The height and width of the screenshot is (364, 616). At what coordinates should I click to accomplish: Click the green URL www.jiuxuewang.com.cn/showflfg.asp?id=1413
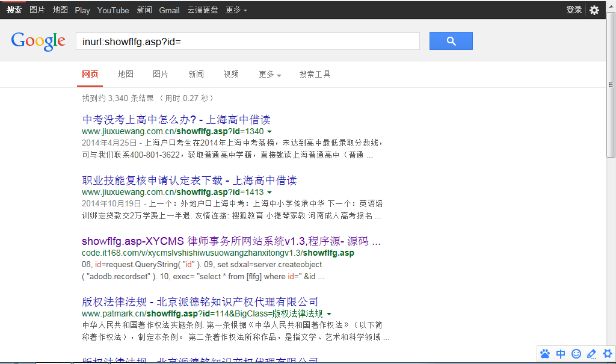click(x=173, y=193)
